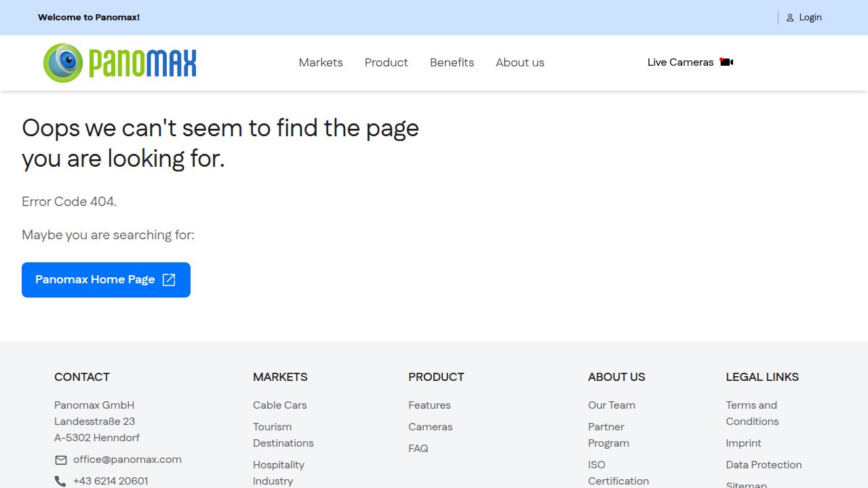Click the external link icon on home button
Screen dimensions: 868x488
169,280
